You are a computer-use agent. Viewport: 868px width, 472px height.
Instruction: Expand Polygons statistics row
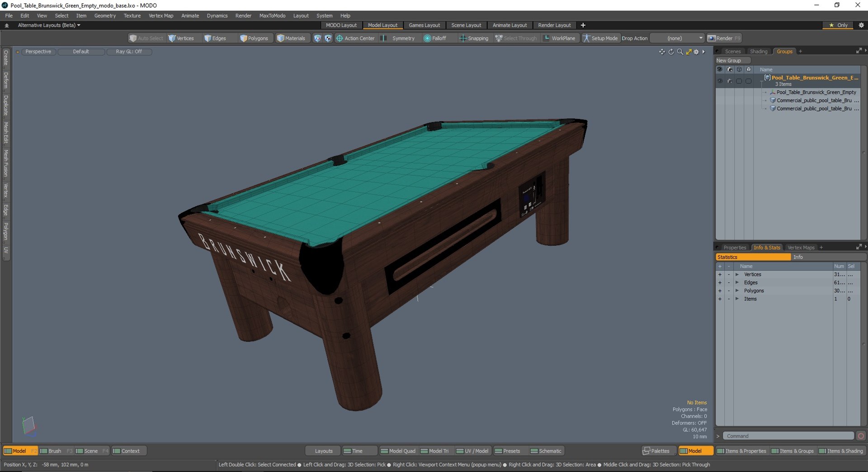click(x=737, y=291)
